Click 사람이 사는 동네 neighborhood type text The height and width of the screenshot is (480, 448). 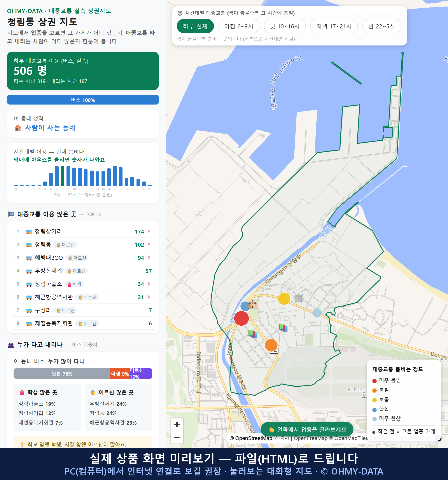[x=50, y=128]
